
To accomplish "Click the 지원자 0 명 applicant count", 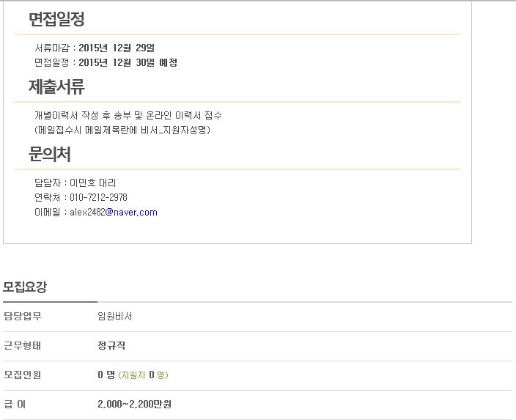I will (x=143, y=375).
